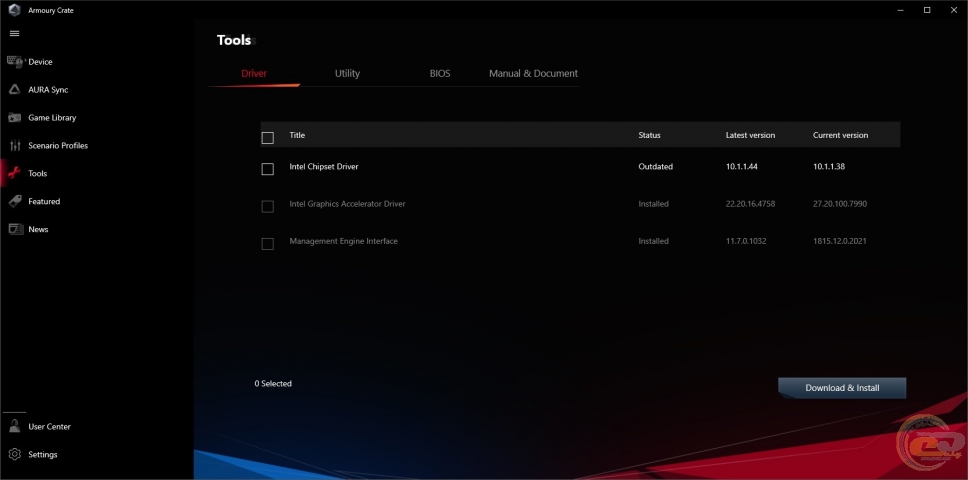Click the Intel Chipset Driver title text
Viewport: 968px width, 480px height.
324,167
